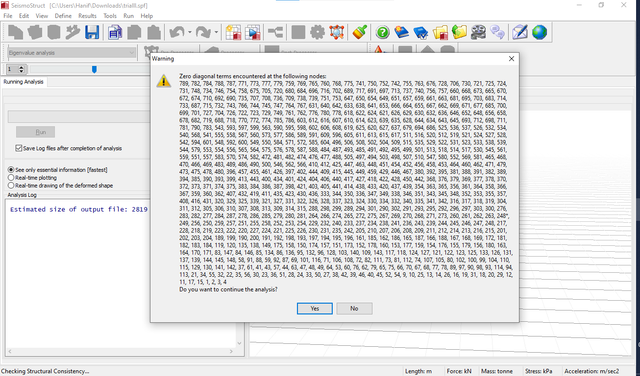Click the chat bubbles forum icon

498,32
